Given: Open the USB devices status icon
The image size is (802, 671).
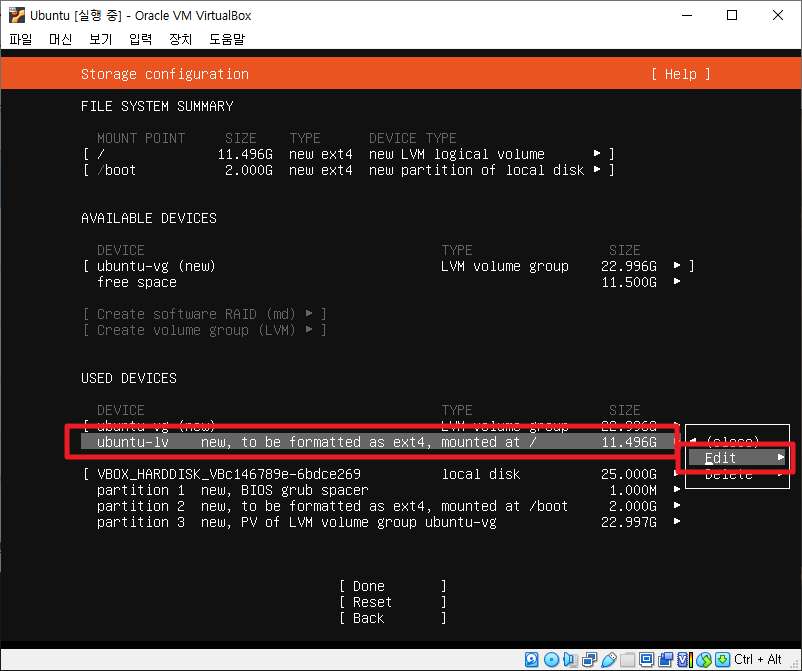Looking at the screenshot, I should (609, 660).
